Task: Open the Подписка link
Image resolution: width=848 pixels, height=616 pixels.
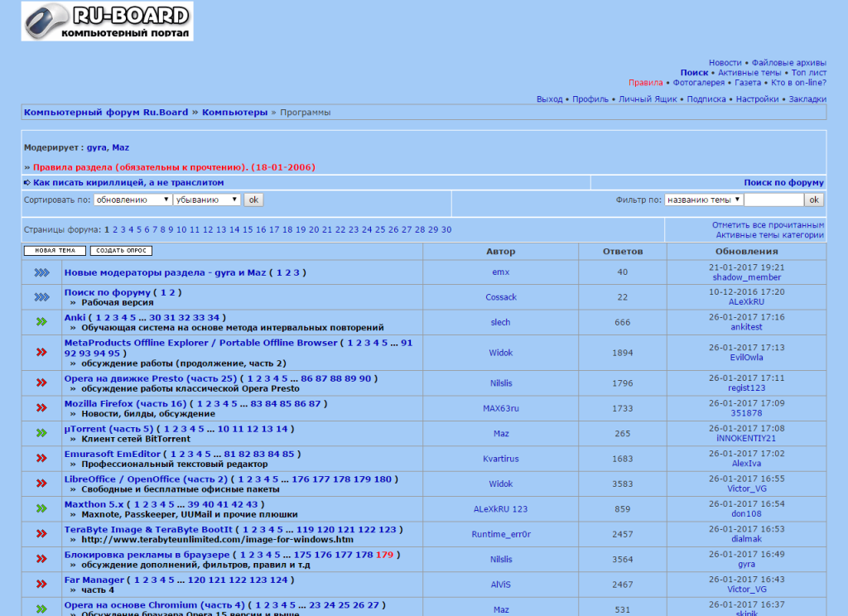Action: (x=706, y=99)
